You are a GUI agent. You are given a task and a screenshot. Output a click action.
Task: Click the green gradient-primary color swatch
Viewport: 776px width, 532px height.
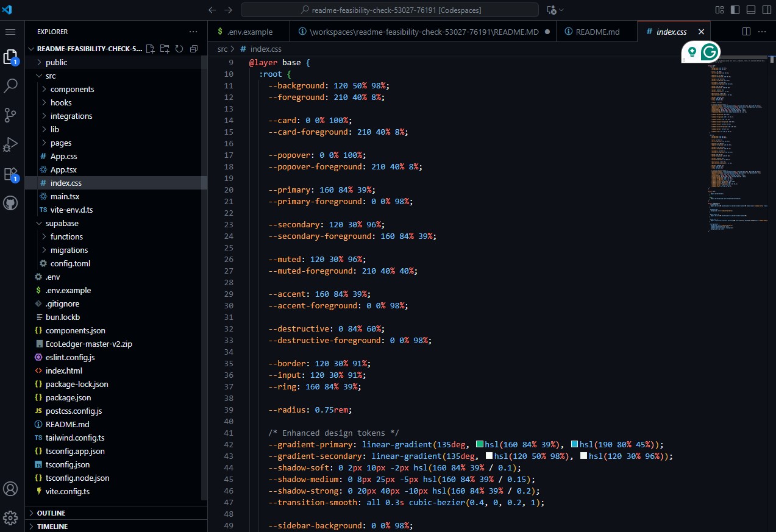479,444
